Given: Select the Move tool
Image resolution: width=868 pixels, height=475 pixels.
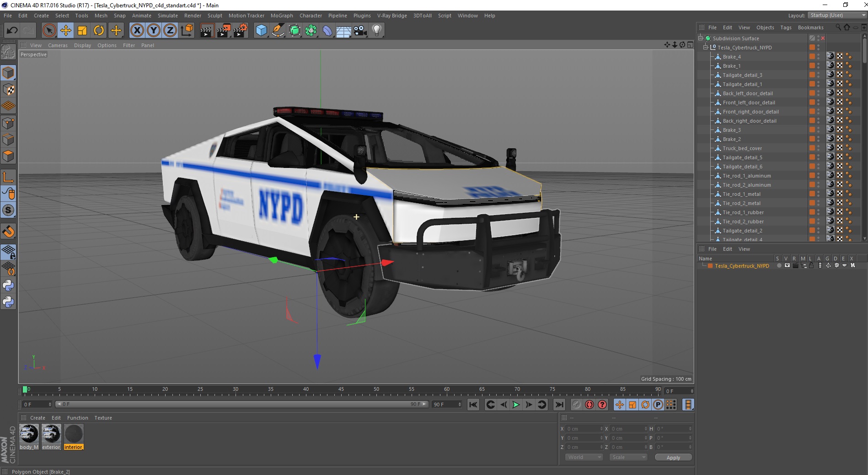Looking at the screenshot, I should (66, 31).
